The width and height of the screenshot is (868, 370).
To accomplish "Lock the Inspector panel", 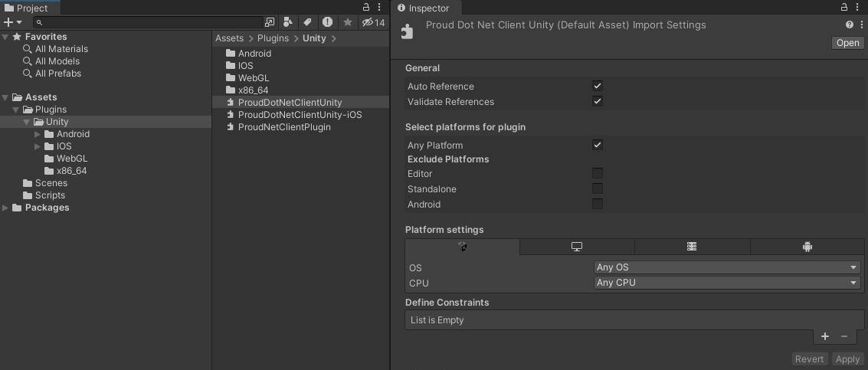I will (x=844, y=8).
